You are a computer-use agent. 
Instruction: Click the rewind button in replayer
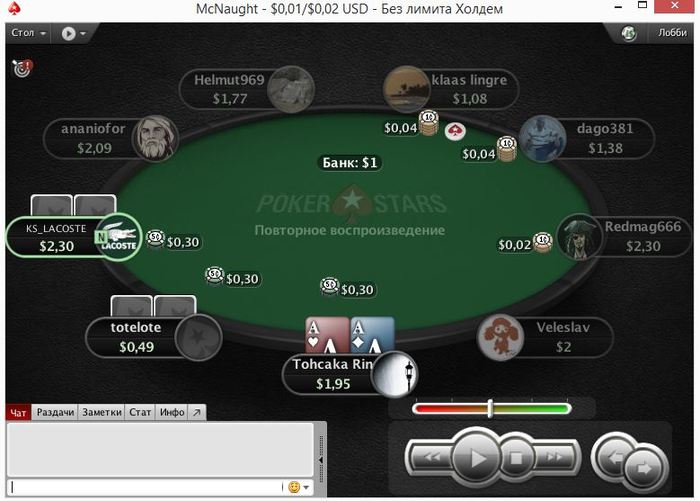pyautogui.click(x=431, y=457)
